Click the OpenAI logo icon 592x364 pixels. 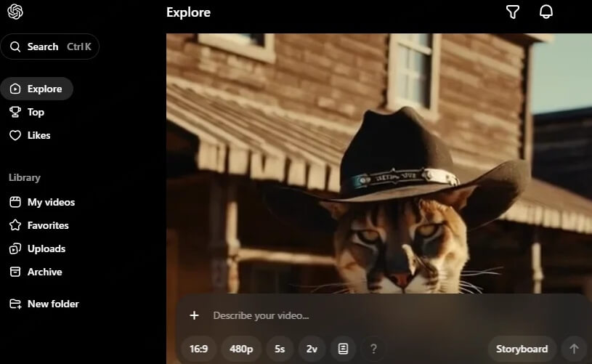coord(15,12)
